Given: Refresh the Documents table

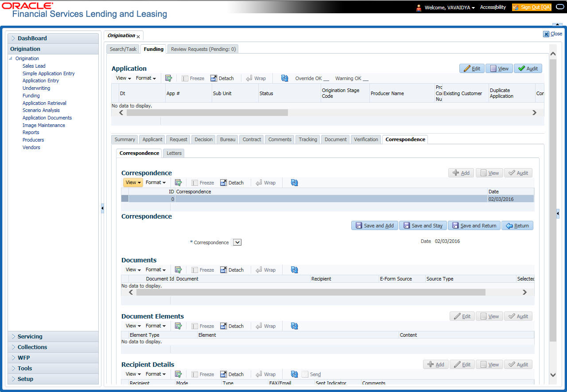Looking at the screenshot, I should tap(295, 270).
